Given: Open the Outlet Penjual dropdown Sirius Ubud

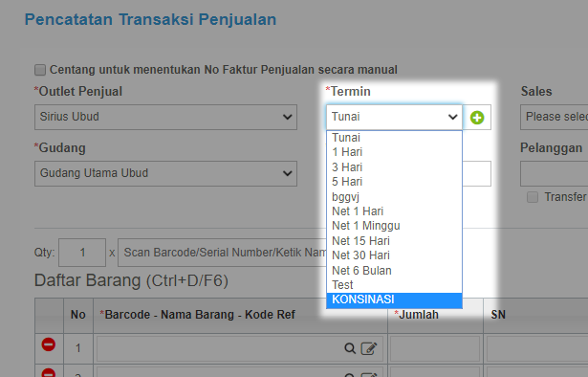Looking at the screenshot, I should pyautogui.click(x=165, y=117).
